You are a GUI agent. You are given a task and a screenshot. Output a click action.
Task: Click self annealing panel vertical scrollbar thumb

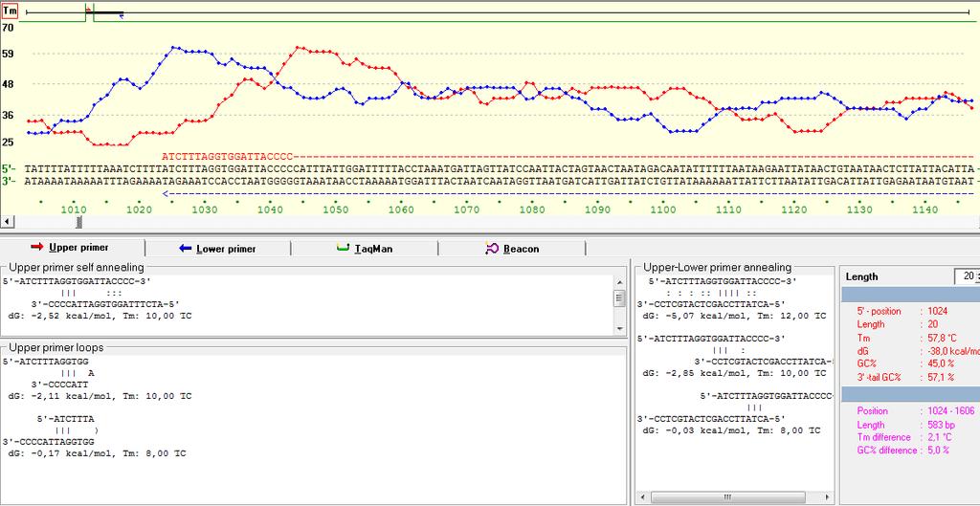pos(619,298)
